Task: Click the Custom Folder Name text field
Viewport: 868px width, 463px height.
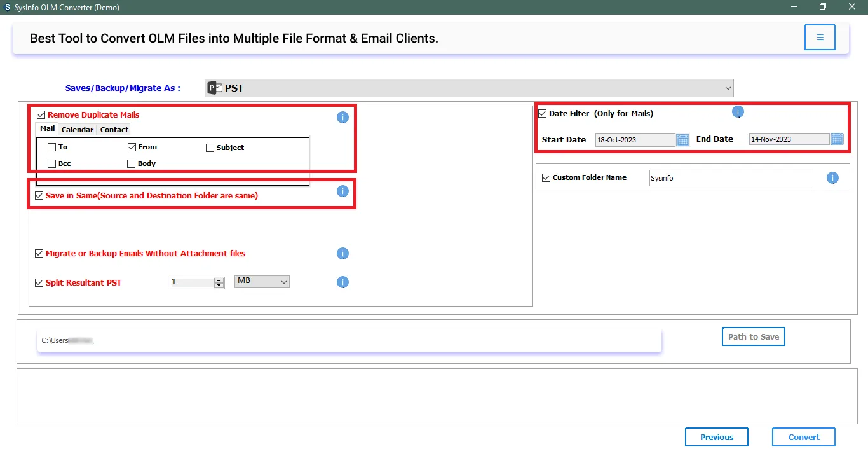Action: pos(729,178)
